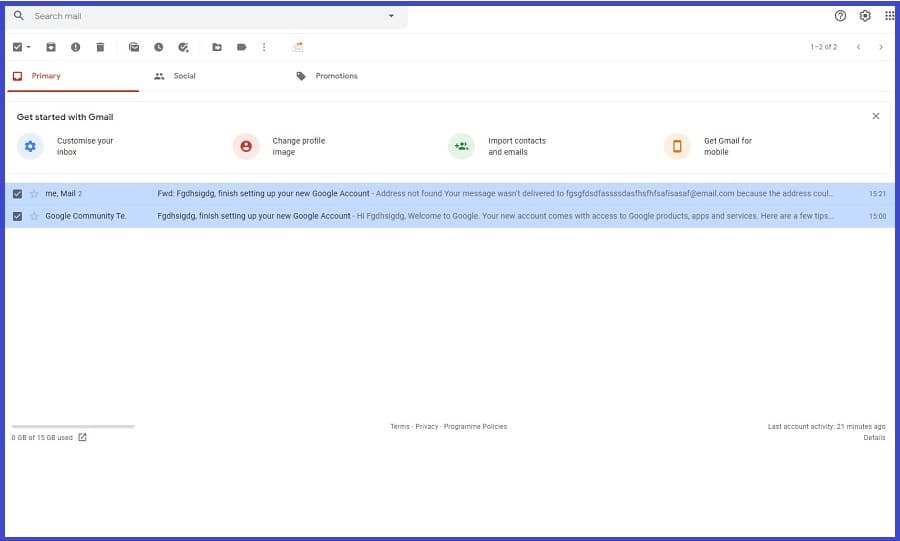Click Change profile image
This screenshot has height=541, width=900.
298,146
